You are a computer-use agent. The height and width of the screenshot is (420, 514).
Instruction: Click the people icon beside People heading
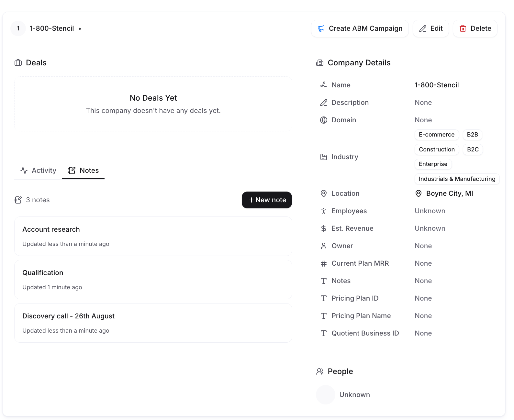320,371
